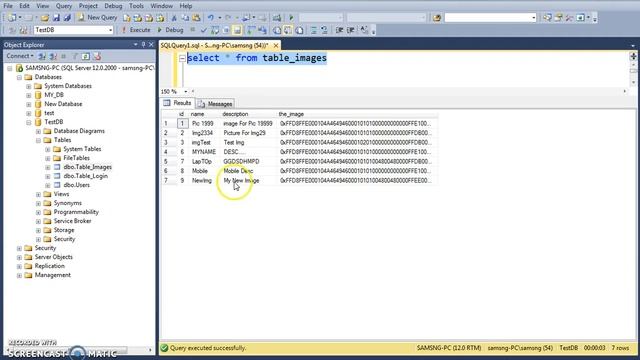Click the Increase Indent icon

(x=350, y=30)
